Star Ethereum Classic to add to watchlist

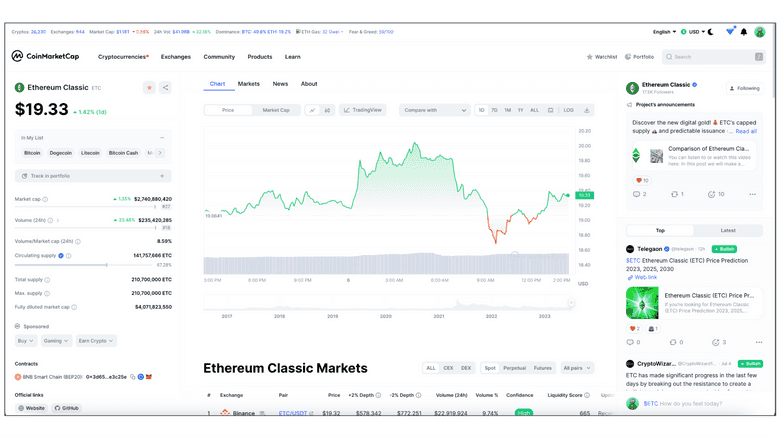point(149,88)
